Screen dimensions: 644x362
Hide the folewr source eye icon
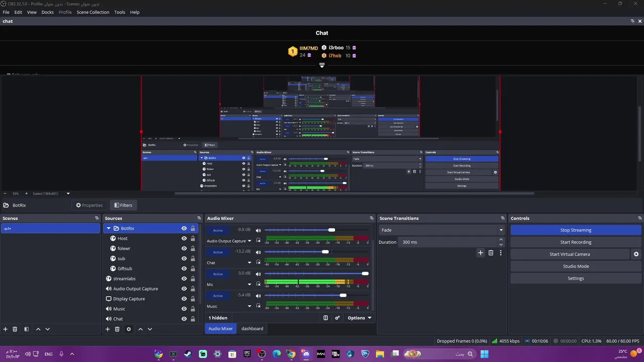point(184,248)
